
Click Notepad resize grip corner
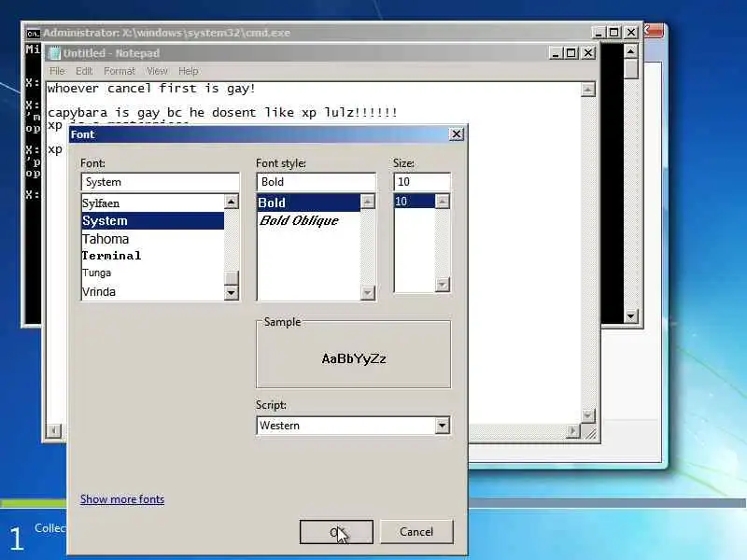coord(590,432)
